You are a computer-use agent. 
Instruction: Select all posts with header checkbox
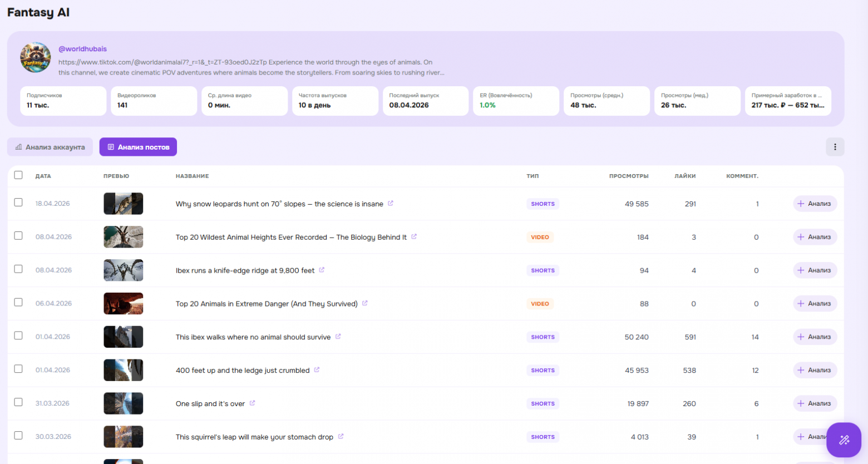[18, 175]
